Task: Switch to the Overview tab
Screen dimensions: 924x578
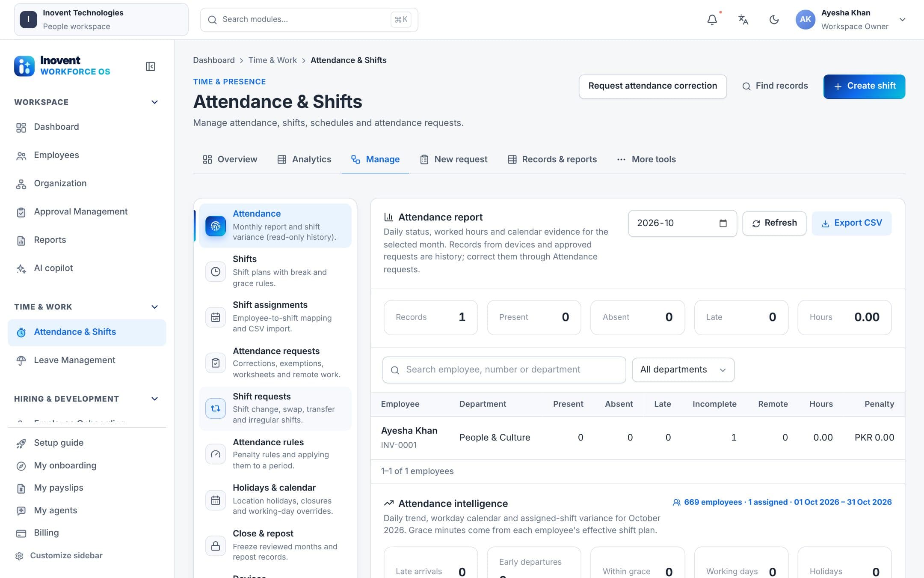Action: [x=230, y=159]
